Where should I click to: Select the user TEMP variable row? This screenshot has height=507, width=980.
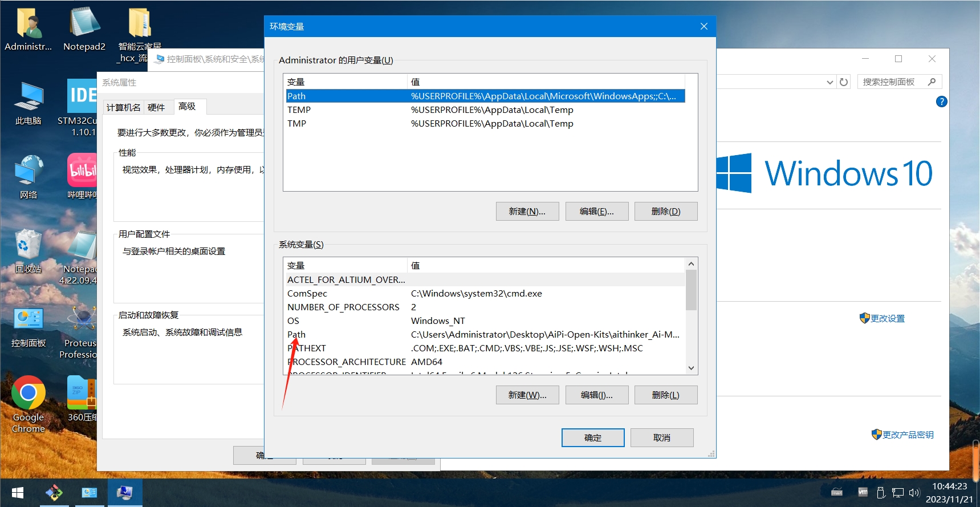click(x=485, y=109)
